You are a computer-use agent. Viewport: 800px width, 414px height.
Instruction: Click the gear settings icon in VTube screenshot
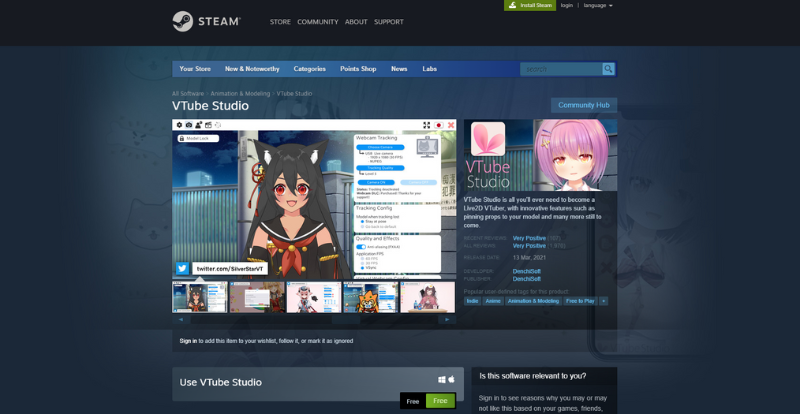coord(180,125)
